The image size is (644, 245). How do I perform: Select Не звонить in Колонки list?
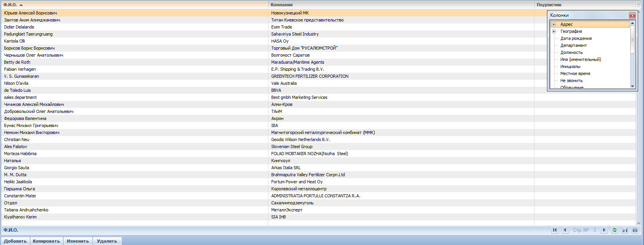pyautogui.click(x=571, y=80)
